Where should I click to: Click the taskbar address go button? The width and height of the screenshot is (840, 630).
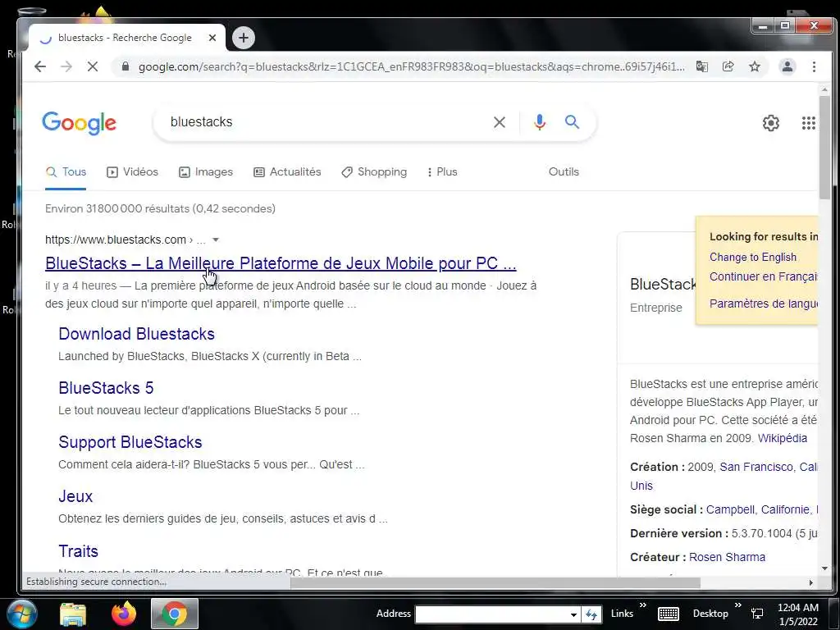coord(591,614)
